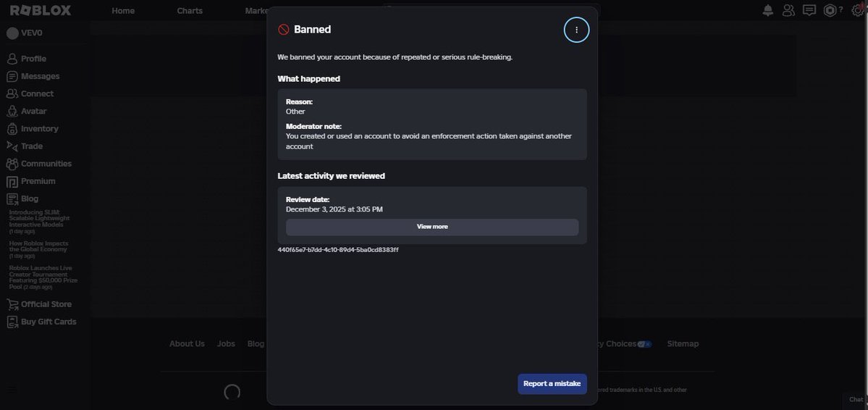Open the chat messages icon in top bar
Image resolution: width=868 pixels, height=410 pixels.
tap(809, 11)
